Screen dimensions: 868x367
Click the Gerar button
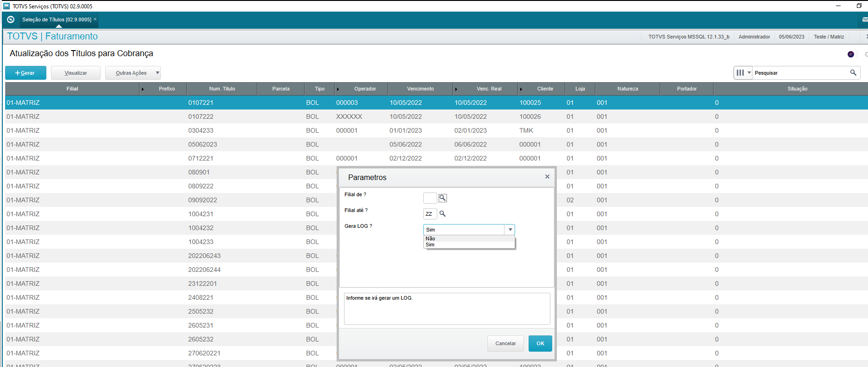[x=26, y=73]
